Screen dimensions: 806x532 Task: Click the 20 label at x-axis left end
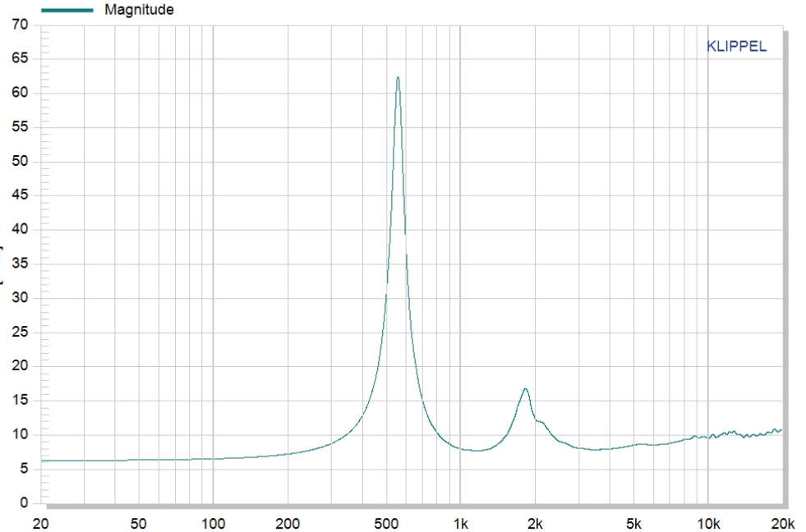pyautogui.click(x=40, y=523)
